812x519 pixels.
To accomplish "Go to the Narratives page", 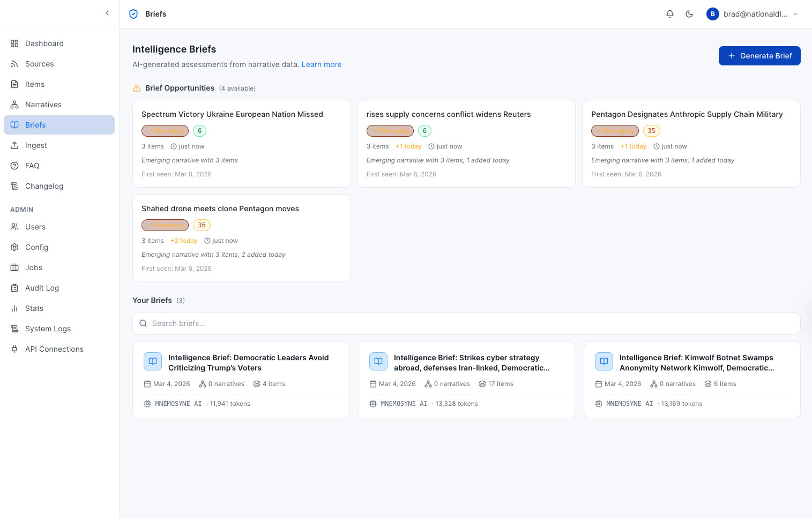I will (43, 105).
